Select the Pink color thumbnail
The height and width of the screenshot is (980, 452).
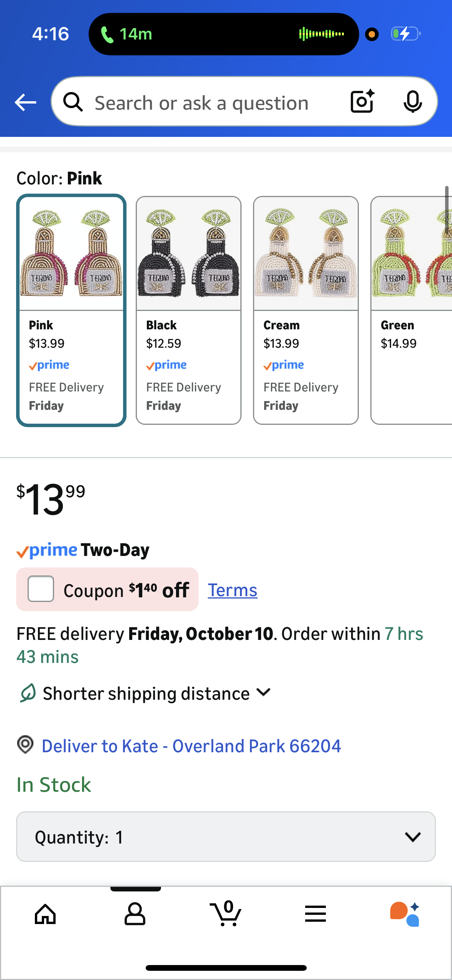(x=71, y=310)
